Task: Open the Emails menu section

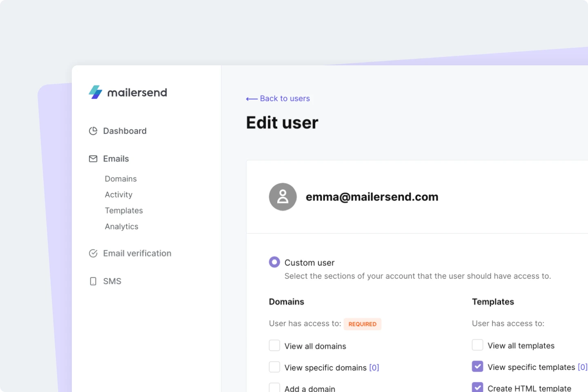Action: click(109, 159)
